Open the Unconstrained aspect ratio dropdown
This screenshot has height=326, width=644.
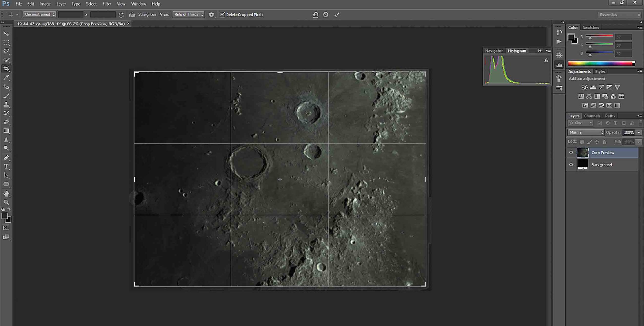[39, 14]
